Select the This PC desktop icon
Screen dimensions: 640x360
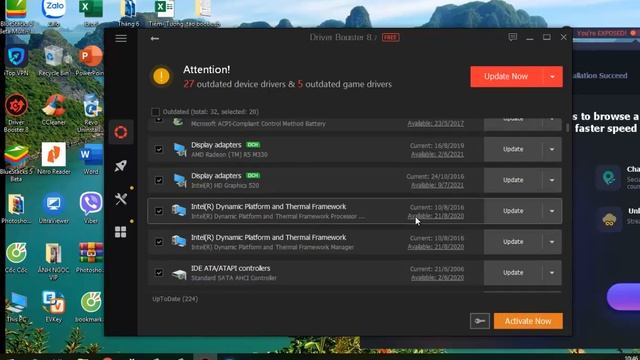coord(16,307)
